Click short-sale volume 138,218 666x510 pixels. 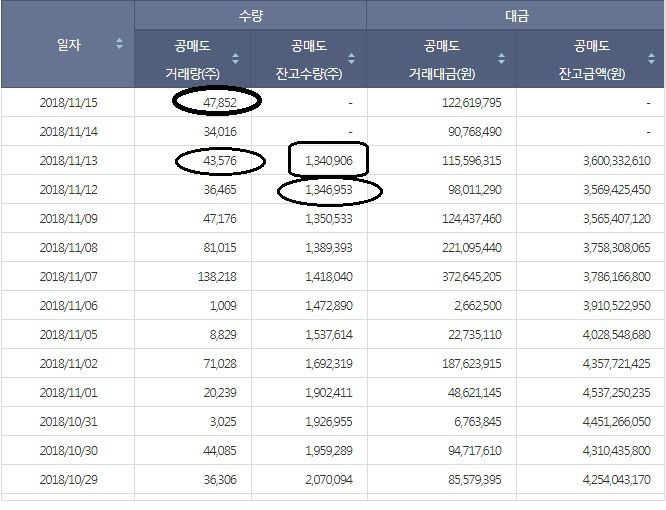(217, 276)
